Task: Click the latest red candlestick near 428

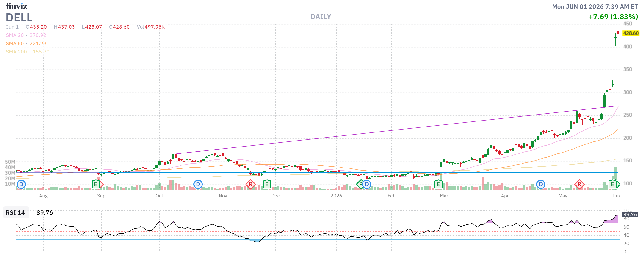Action: (x=618, y=33)
